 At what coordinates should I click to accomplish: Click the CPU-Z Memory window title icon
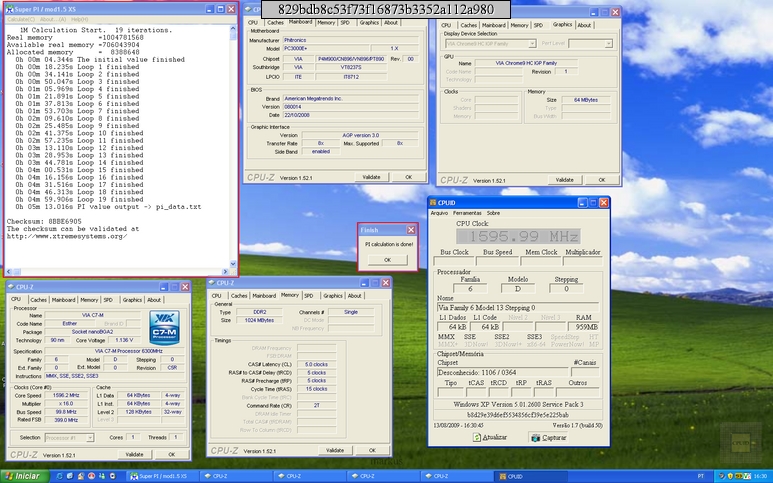[x=211, y=283]
